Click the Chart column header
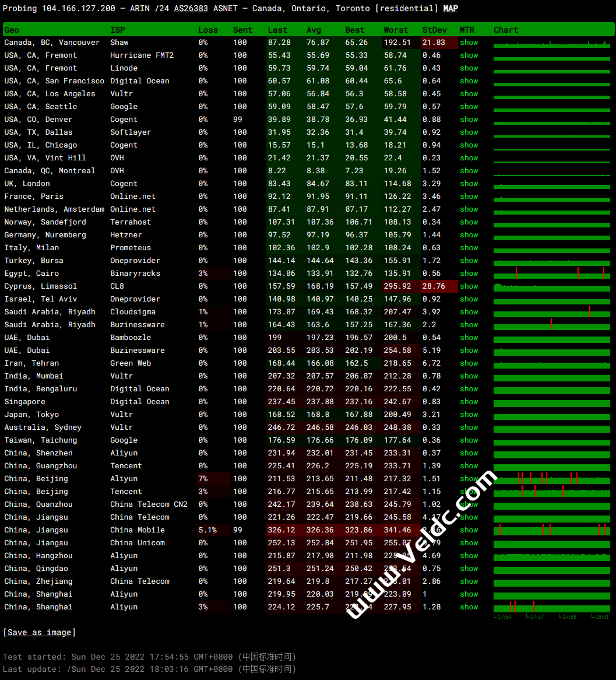 tap(506, 30)
